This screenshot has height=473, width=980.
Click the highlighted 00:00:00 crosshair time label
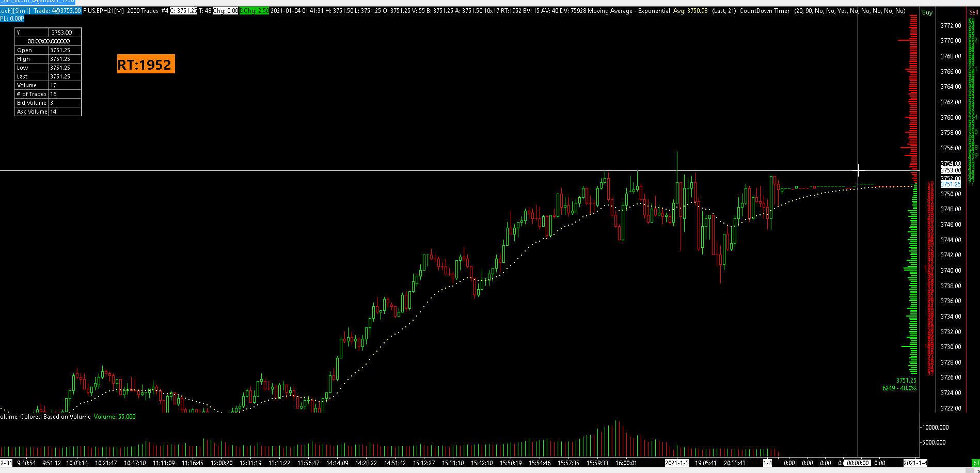(x=858, y=463)
